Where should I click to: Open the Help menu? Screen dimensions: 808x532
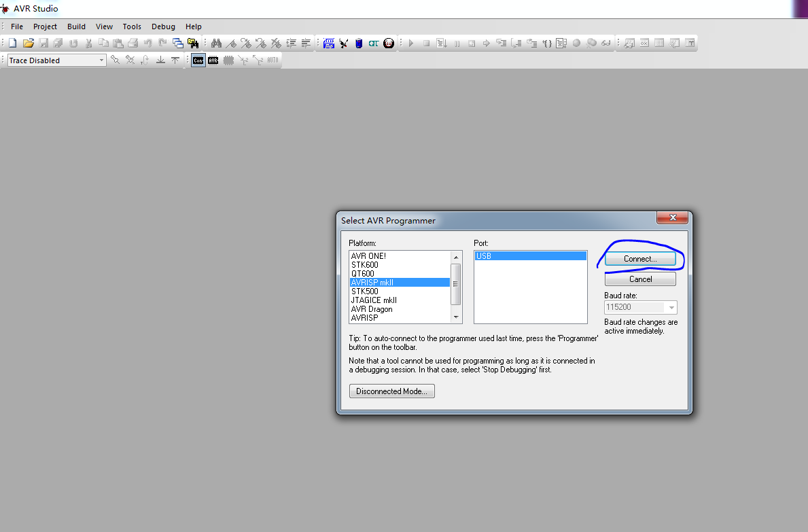(193, 26)
